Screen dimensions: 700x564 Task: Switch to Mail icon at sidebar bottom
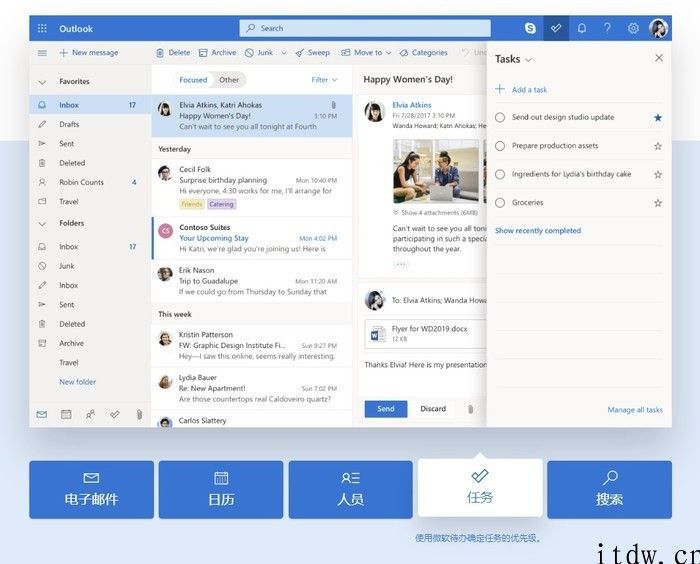click(x=42, y=414)
